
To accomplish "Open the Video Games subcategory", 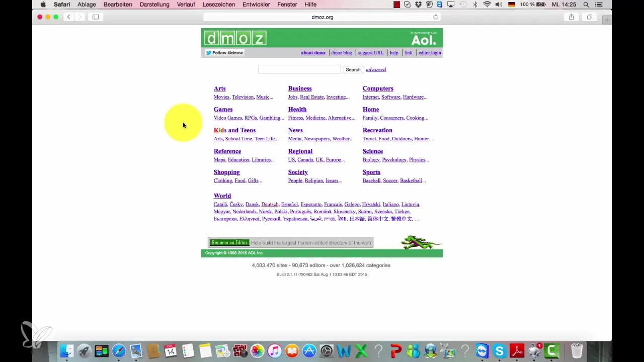I will [227, 118].
